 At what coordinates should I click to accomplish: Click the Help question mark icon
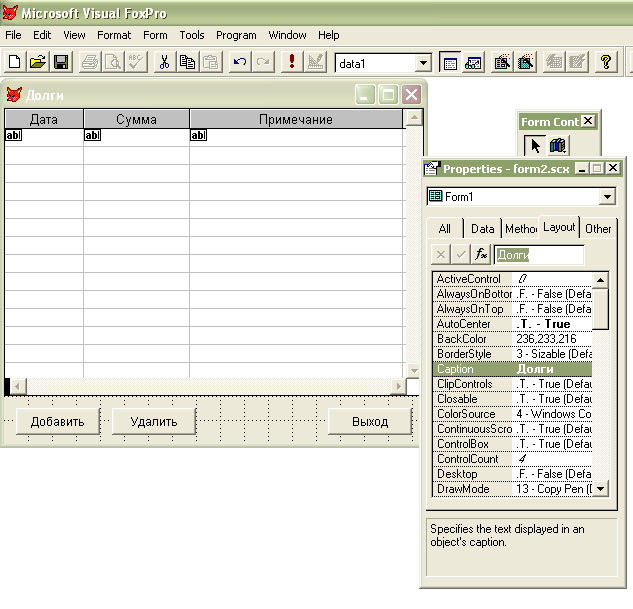pyautogui.click(x=605, y=63)
